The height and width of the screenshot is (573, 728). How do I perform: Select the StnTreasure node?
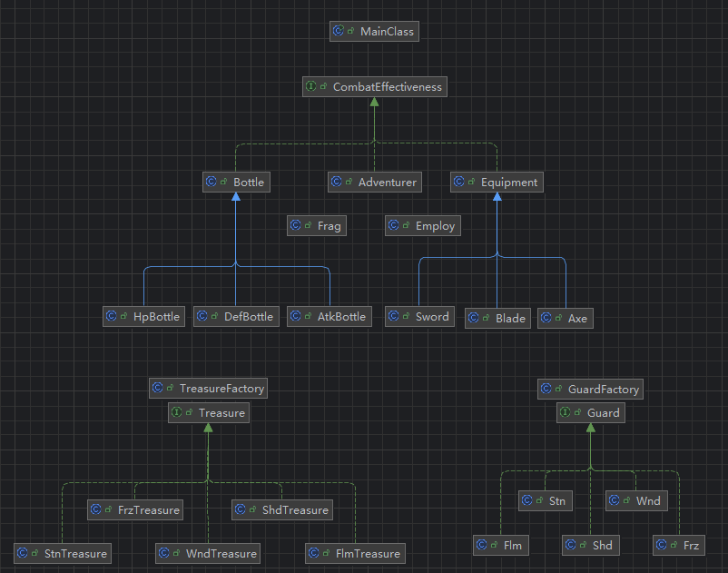(63, 553)
